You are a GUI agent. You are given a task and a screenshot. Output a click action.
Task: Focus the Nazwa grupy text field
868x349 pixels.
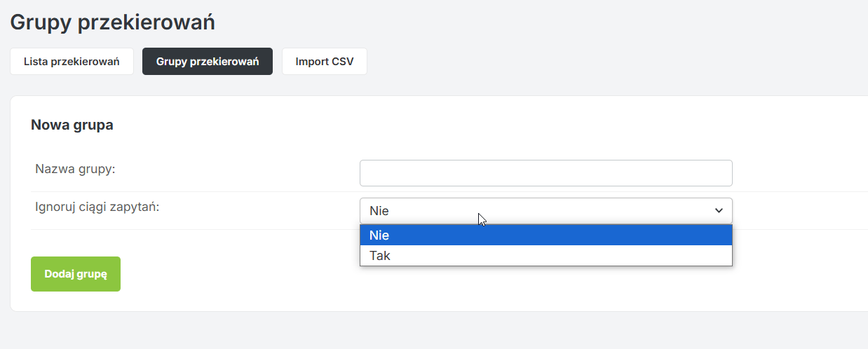[545, 173]
